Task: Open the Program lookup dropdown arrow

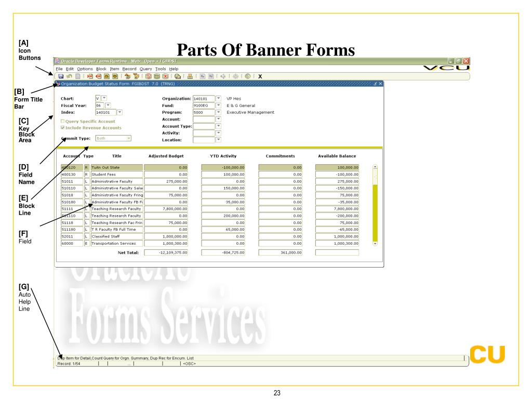Action: 219,112
